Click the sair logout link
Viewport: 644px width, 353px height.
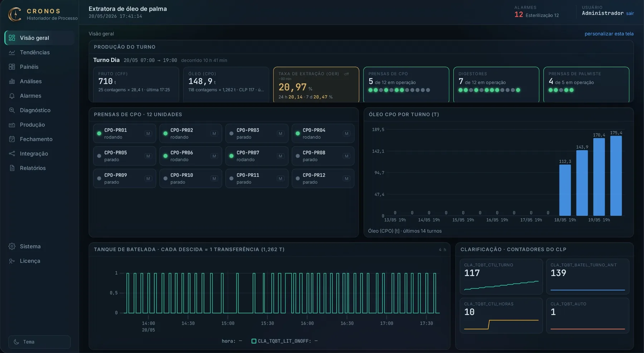[x=630, y=13]
